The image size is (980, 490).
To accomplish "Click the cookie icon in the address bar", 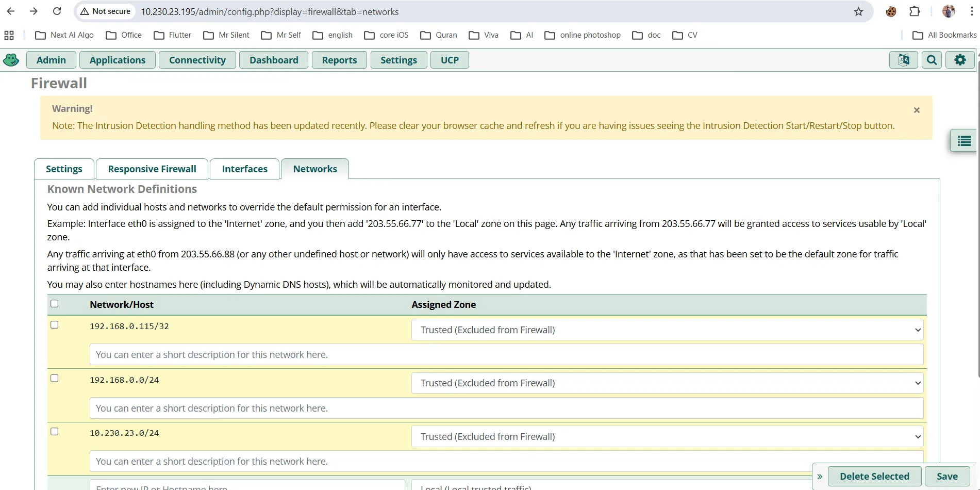I will pyautogui.click(x=891, y=11).
